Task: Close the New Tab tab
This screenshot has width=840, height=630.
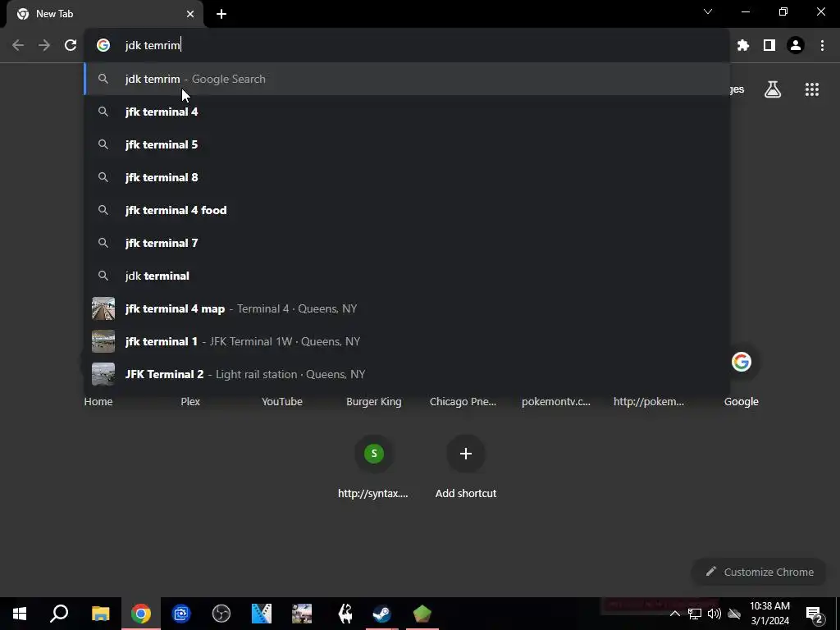Action: coord(189,14)
